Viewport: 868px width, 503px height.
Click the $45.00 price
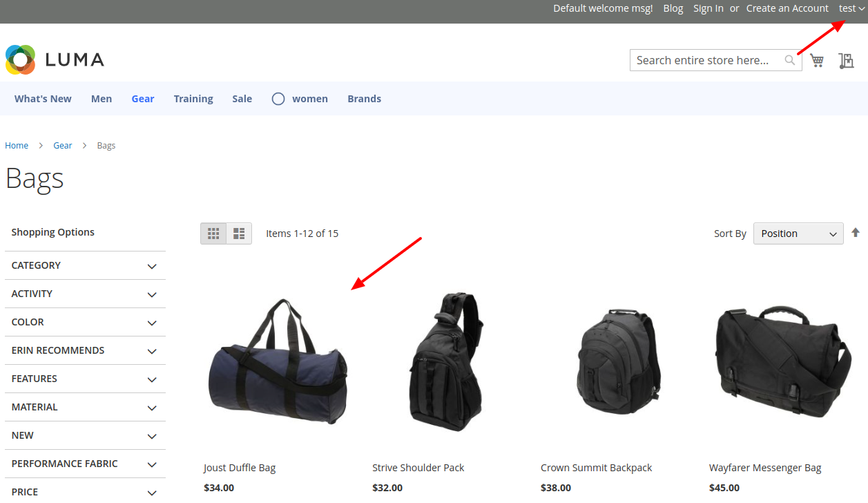[x=724, y=488]
